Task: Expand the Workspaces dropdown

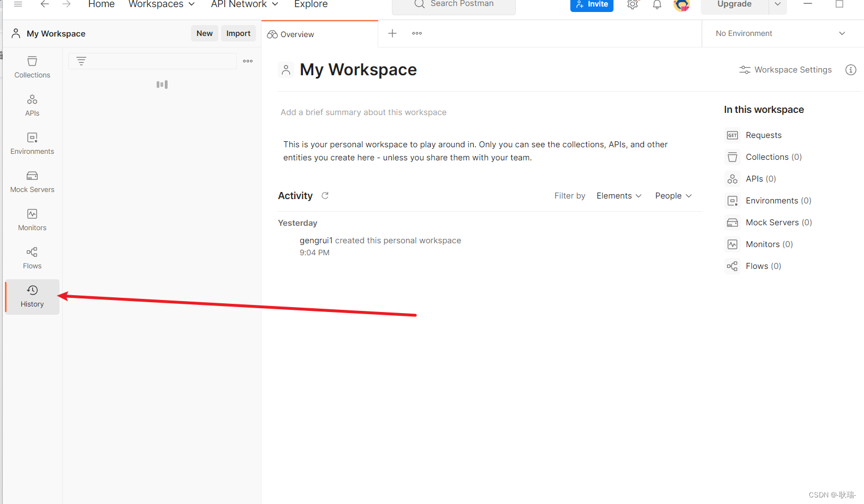Action: (x=162, y=4)
